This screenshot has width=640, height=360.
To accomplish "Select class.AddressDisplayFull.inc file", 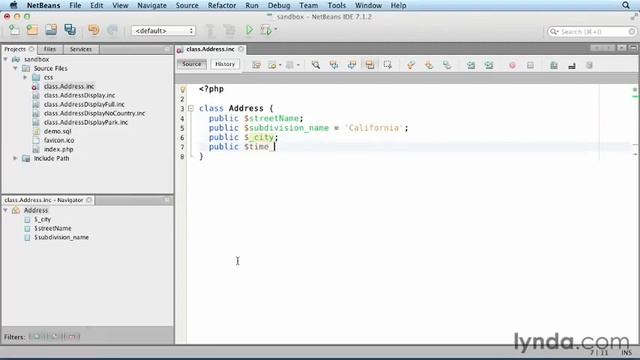I will pyautogui.click(x=84, y=104).
